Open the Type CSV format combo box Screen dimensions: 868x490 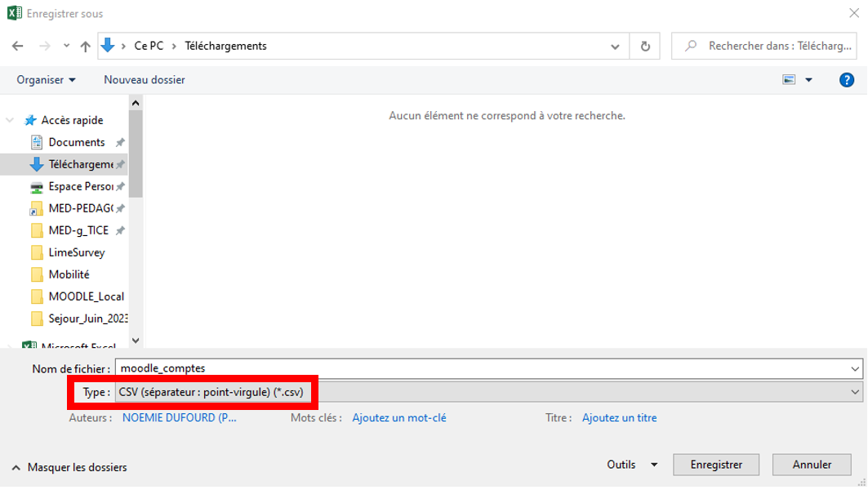(x=489, y=393)
